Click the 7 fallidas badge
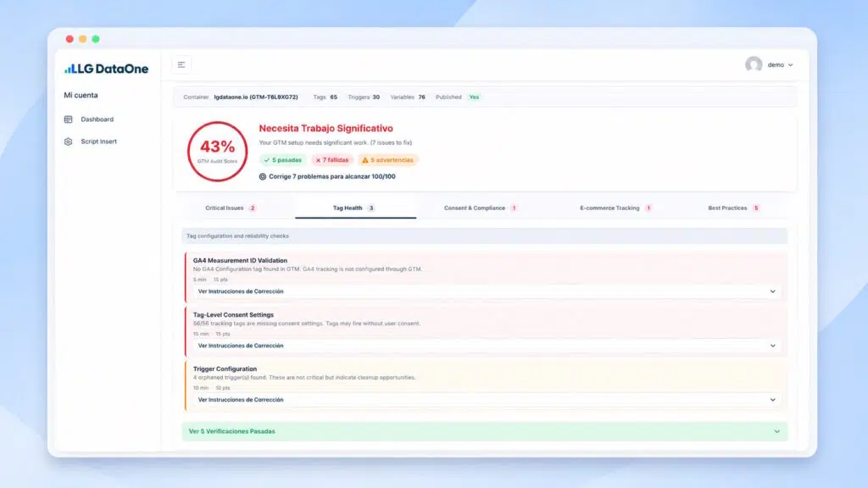 [331, 160]
